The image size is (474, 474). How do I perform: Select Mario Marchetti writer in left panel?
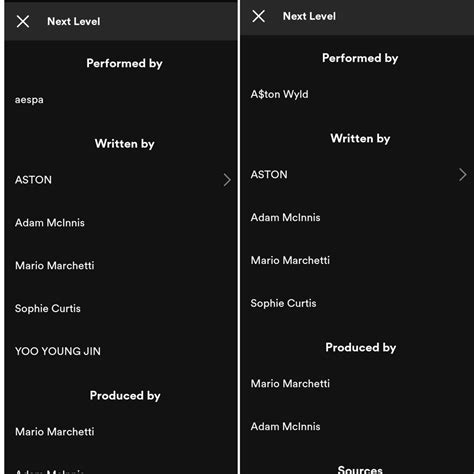point(55,266)
